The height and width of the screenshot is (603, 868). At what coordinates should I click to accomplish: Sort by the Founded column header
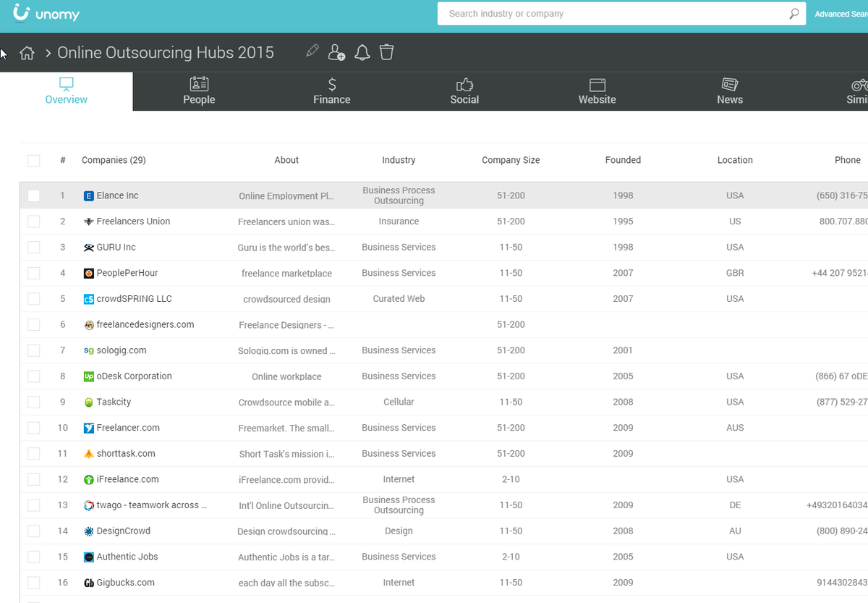(623, 160)
